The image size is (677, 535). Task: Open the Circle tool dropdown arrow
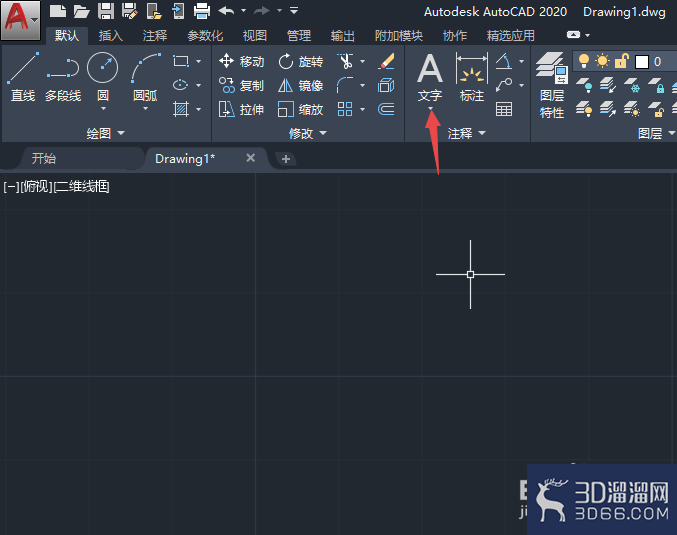tap(103, 108)
